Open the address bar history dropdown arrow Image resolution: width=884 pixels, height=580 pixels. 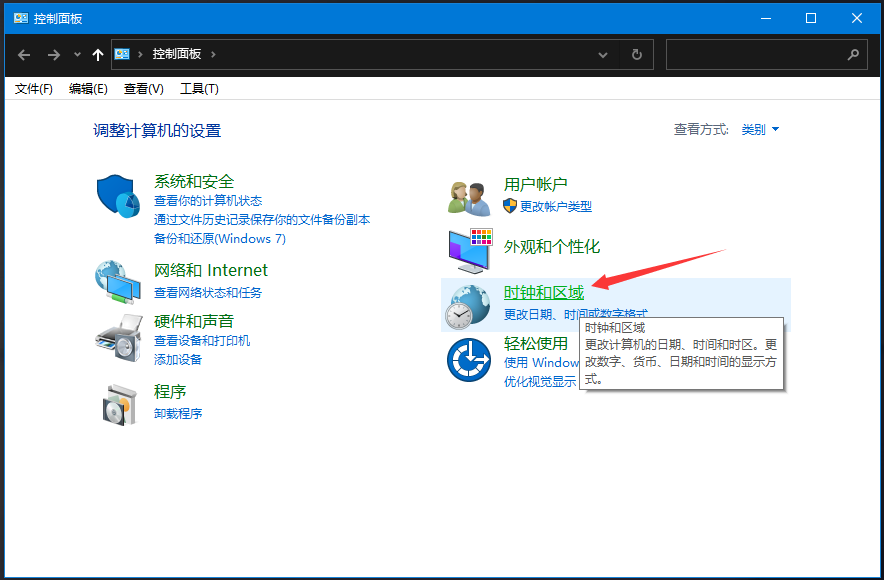(602, 55)
